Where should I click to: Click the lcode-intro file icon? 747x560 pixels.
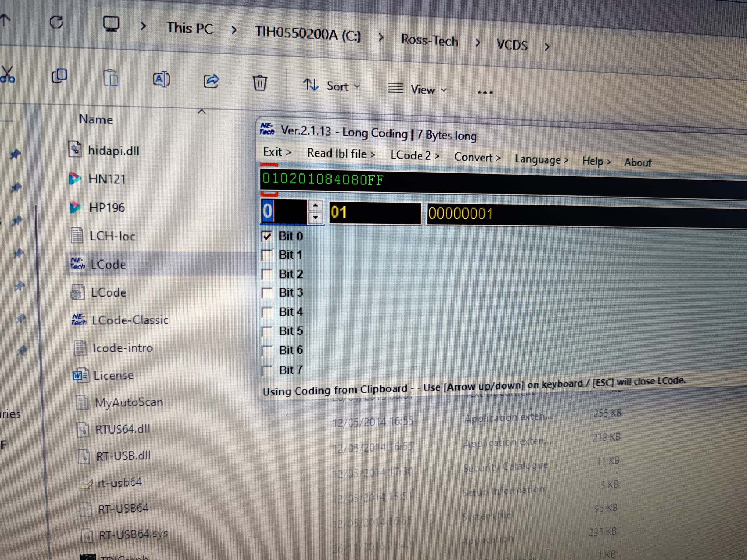pos(80,348)
